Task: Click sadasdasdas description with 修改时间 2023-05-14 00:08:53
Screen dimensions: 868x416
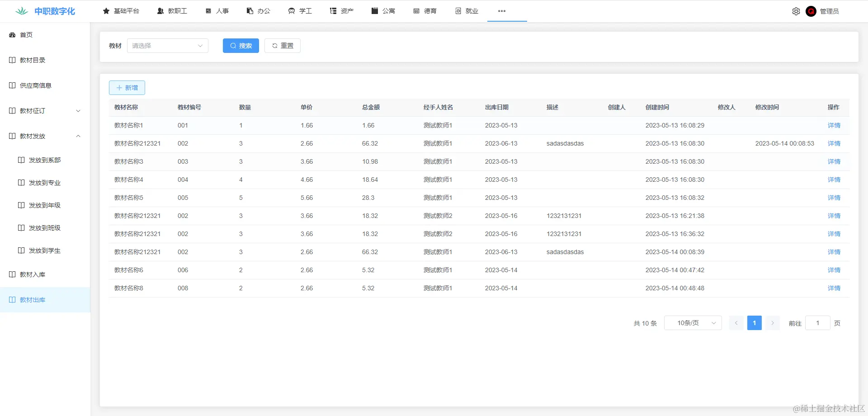Action: (x=565, y=143)
